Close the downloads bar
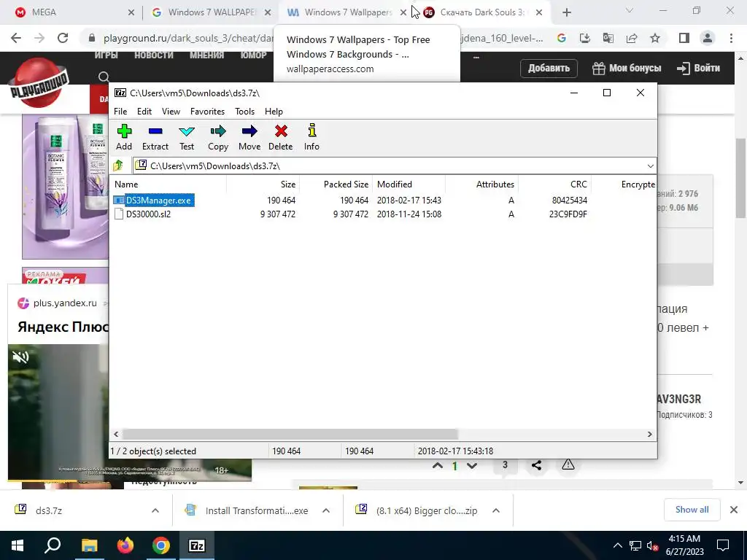The image size is (747, 560). tap(734, 510)
